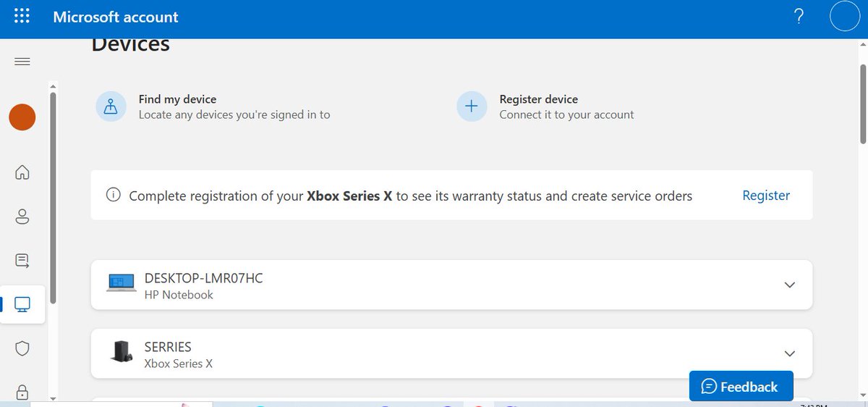Click the info icon in registration banner
868x407 pixels.
(113, 195)
